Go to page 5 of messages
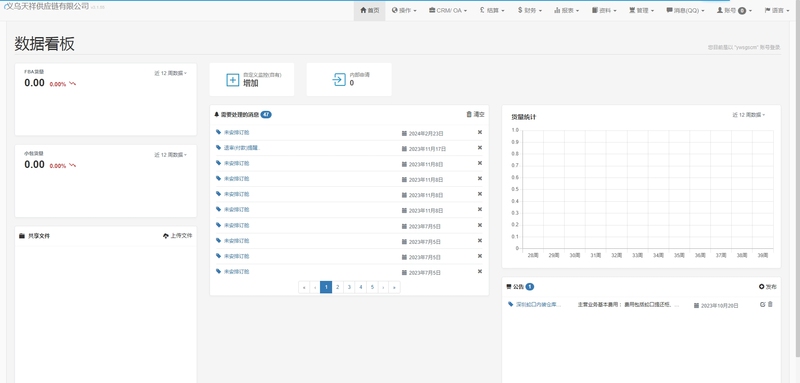Screen dimensions: 800x383 372,287
